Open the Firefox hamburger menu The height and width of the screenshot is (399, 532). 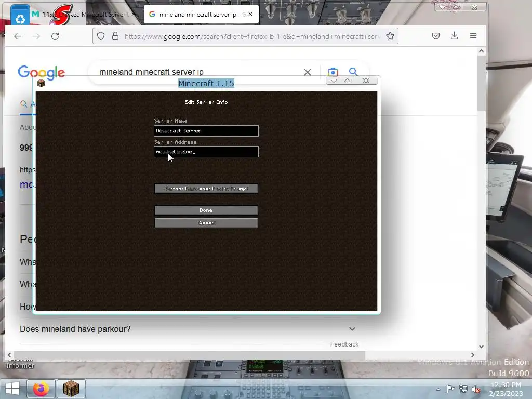(473, 36)
